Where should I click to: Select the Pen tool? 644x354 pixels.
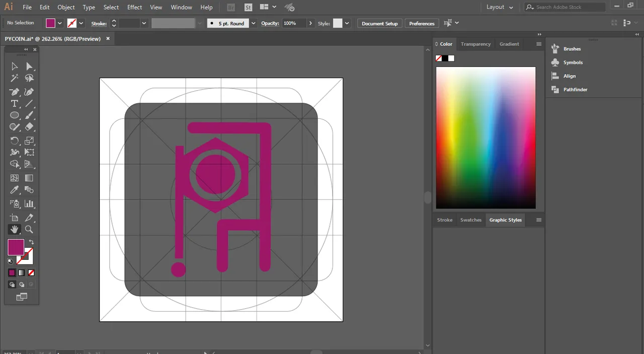pyautogui.click(x=15, y=92)
